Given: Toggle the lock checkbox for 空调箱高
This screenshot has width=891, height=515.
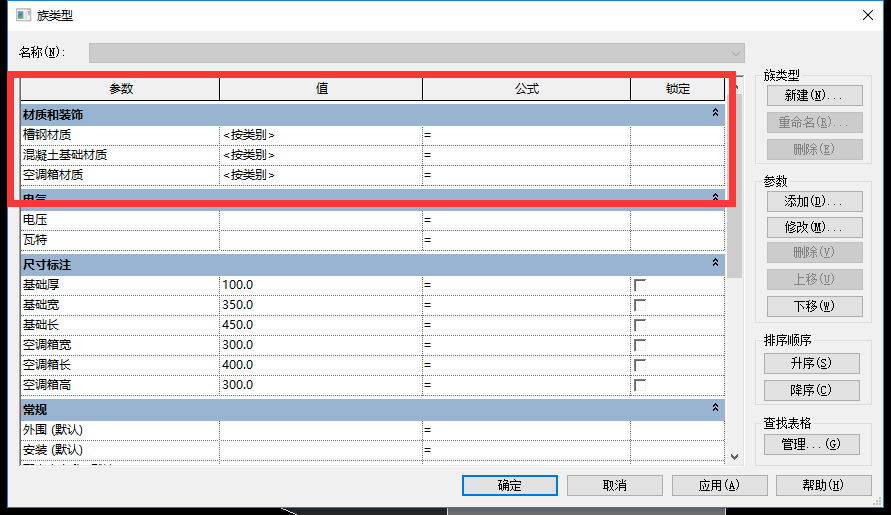Looking at the screenshot, I should pos(640,385).
